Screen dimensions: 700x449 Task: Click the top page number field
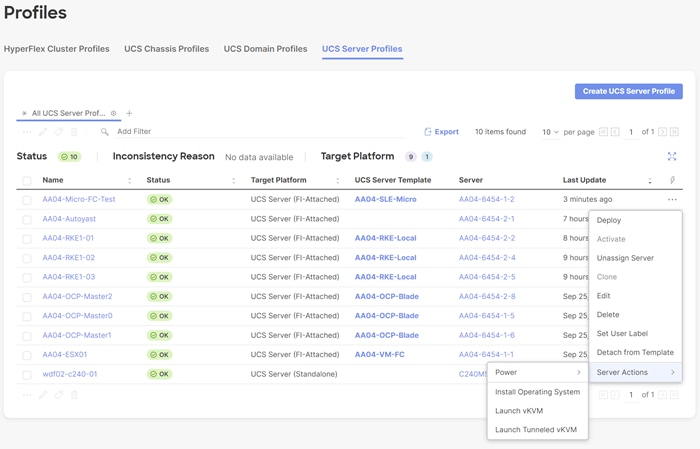point(631,132)
